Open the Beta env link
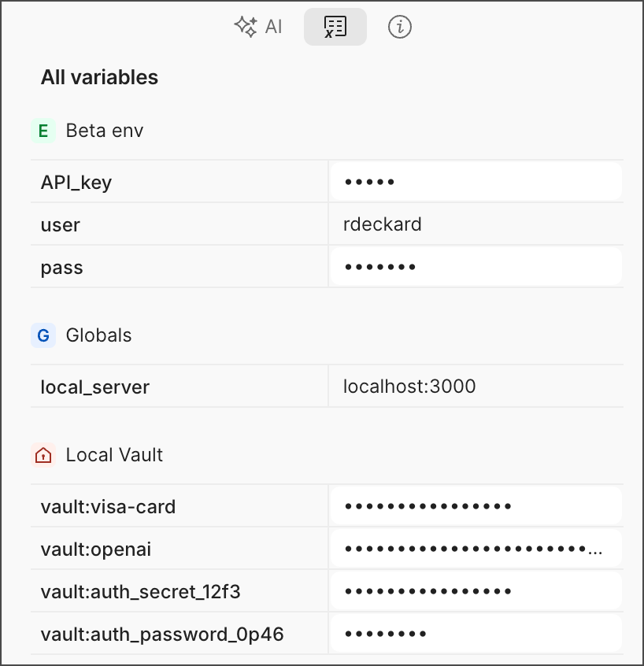The width and height of the screenshot is (644, 666). 105,131
